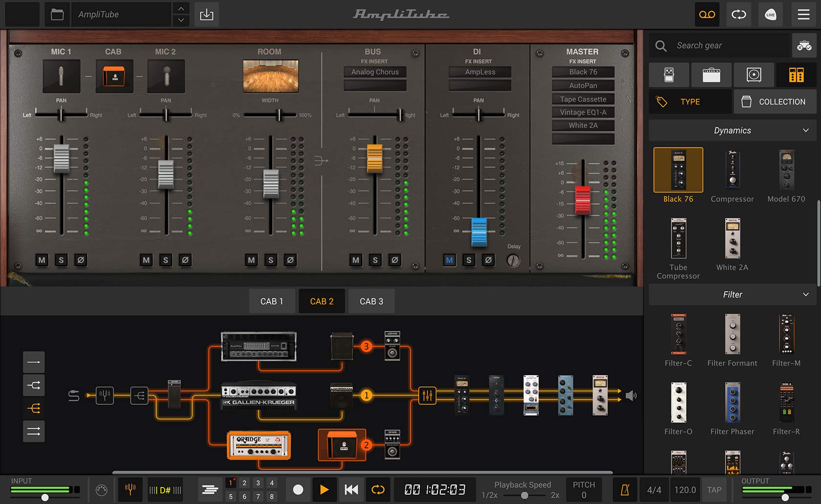821x504 pixels.
Task: Select the amp gear category icon
Action: (712, 75)
